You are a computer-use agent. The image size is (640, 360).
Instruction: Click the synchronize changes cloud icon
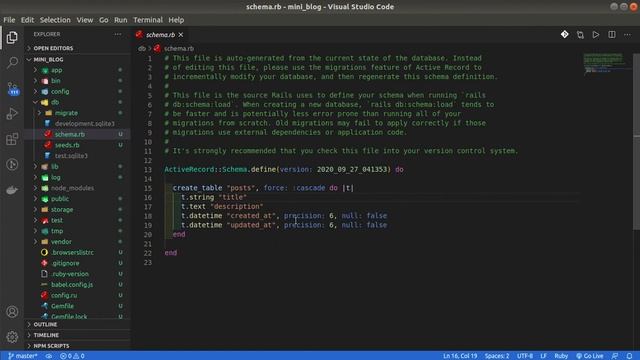49,356
